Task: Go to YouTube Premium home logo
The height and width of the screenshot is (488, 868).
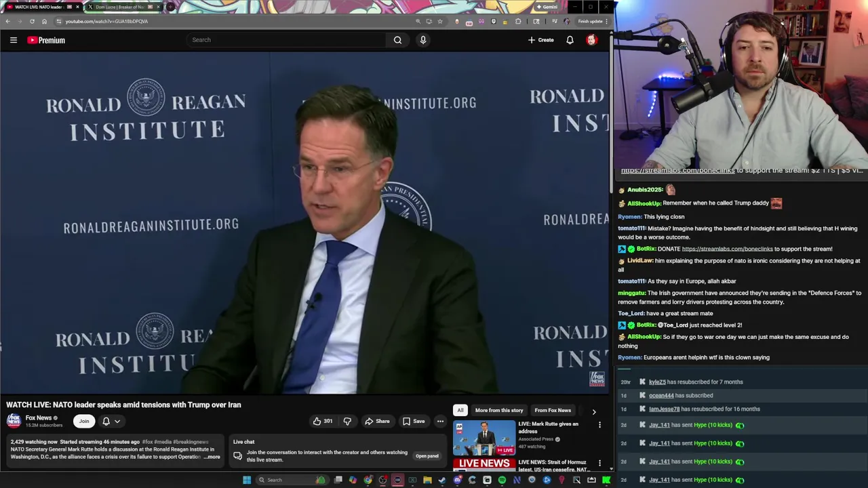Action: [46, 40]
